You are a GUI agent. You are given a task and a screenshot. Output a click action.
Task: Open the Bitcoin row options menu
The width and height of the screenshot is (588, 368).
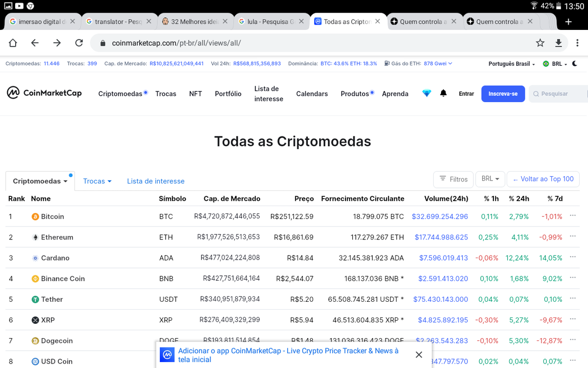click(x=573, y=216)
